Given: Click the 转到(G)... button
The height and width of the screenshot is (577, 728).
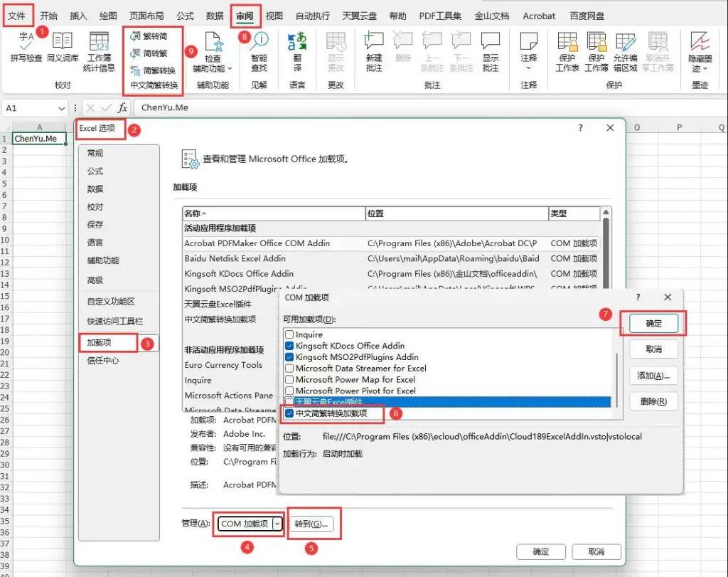Looking at the screenshot, I should tap(314, 524).
